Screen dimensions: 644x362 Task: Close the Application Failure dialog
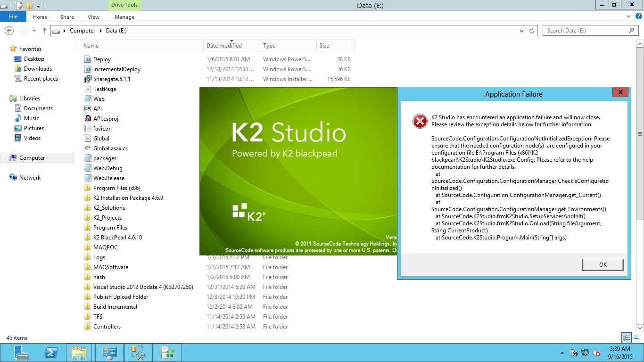pyautogui.click(x=620, y=92)
